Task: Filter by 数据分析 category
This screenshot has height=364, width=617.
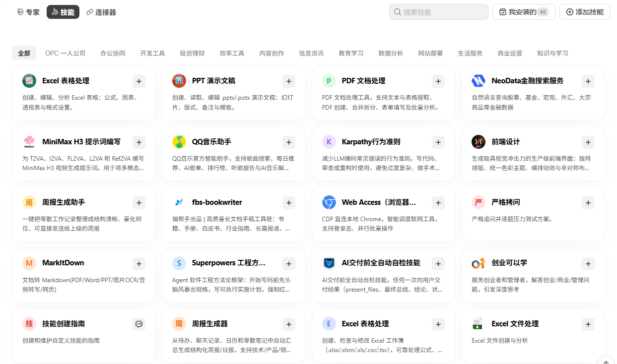Action: tap(391, 53)
